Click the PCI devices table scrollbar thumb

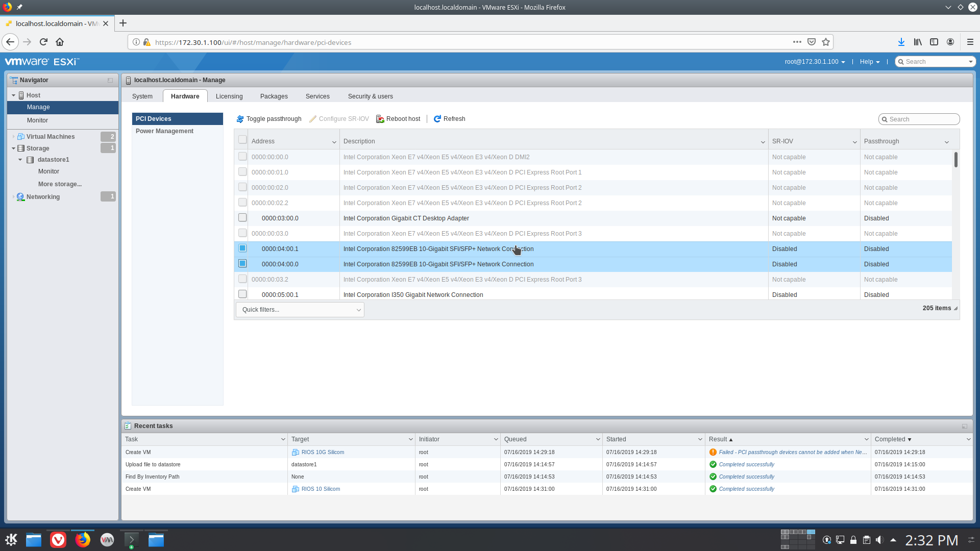[956, 160]
